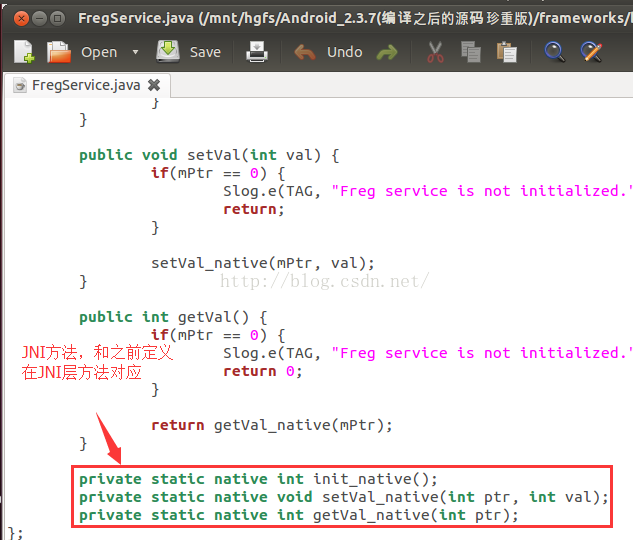Create a new document with the toolbar icon

[24, 52]
